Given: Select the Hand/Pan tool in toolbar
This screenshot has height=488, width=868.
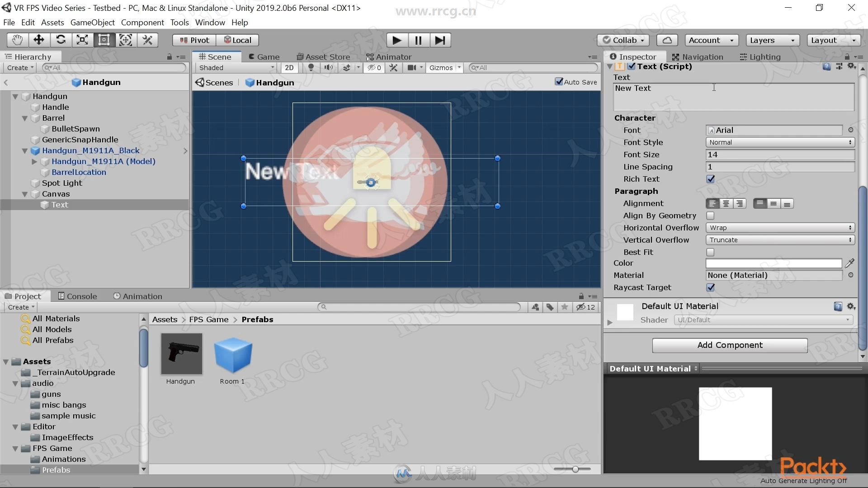Looking at the screenshot, I should (15, 40).
